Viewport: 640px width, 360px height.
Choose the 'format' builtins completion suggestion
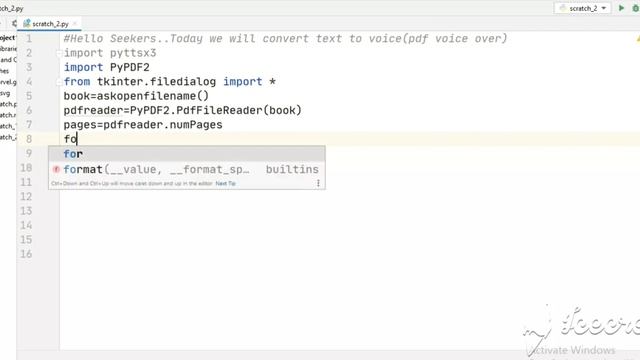(x=187, y=169)
